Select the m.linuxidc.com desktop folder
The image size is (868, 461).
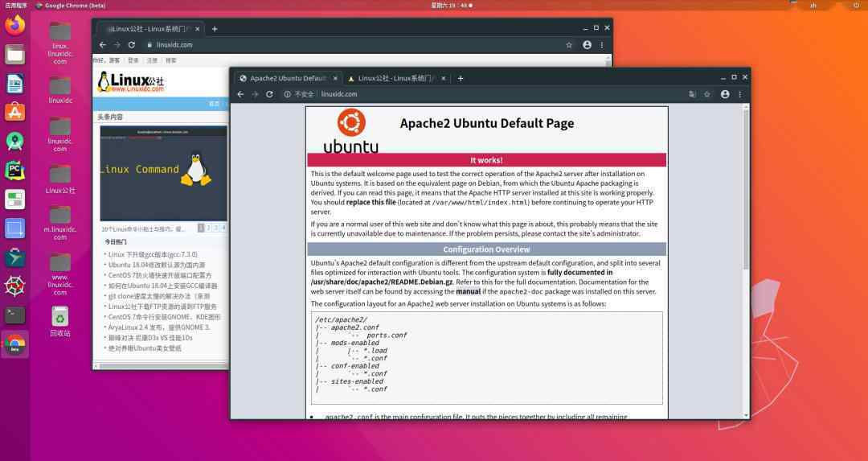pos(59,223)
